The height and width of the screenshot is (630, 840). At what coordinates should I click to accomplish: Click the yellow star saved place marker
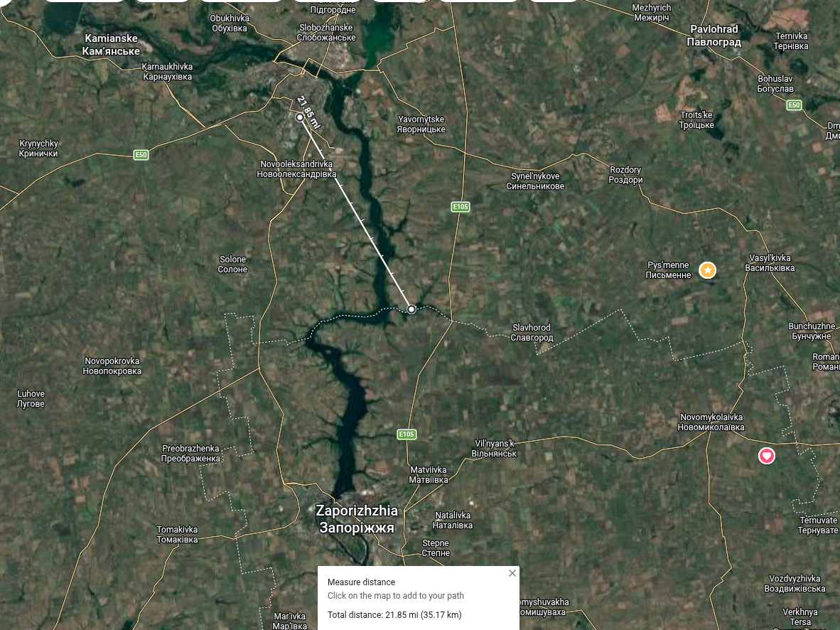[x=707, y=269]
